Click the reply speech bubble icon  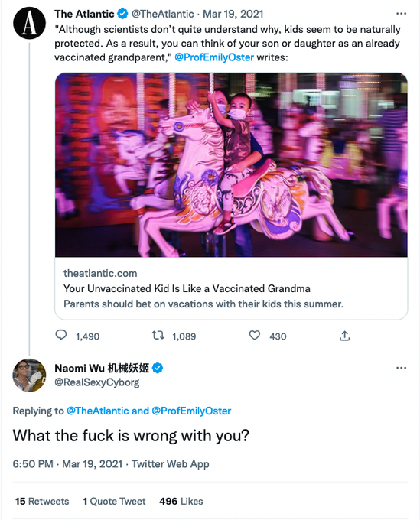(x=60, y=335)
